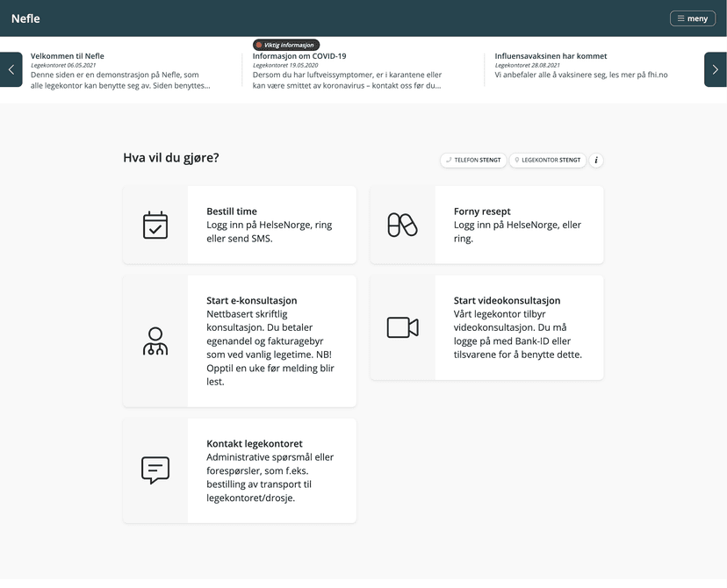This screenshot has height=588, width=727.
Task: Click description 'Nettbasert skriftlig konsultasjon'
Action: pyautogui.click(x=247, y=320)
